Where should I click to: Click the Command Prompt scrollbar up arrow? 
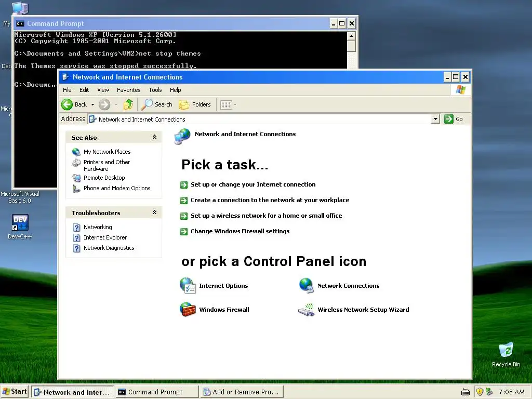[x=351, y=36]
